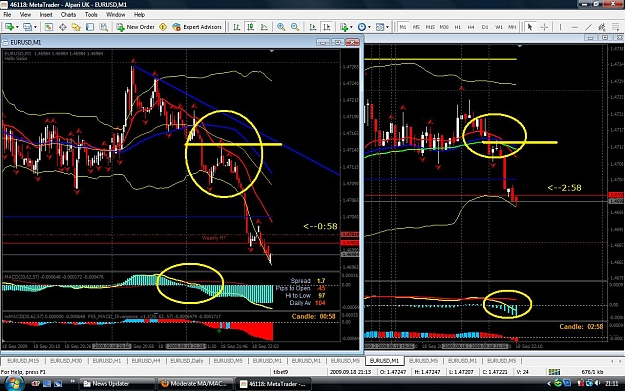
Task: Select the D1 timeframe button
Action: tap(485, 27)
